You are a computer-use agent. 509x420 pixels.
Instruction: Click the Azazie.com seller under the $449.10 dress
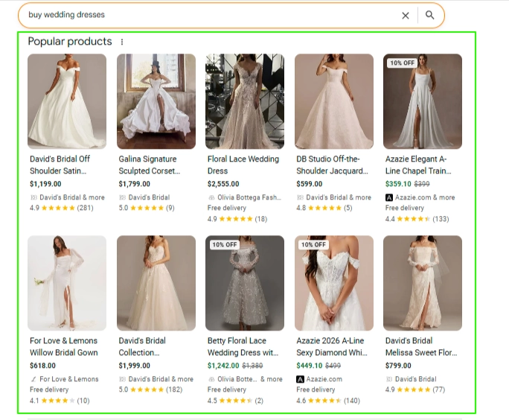click(x=319, y=379)
